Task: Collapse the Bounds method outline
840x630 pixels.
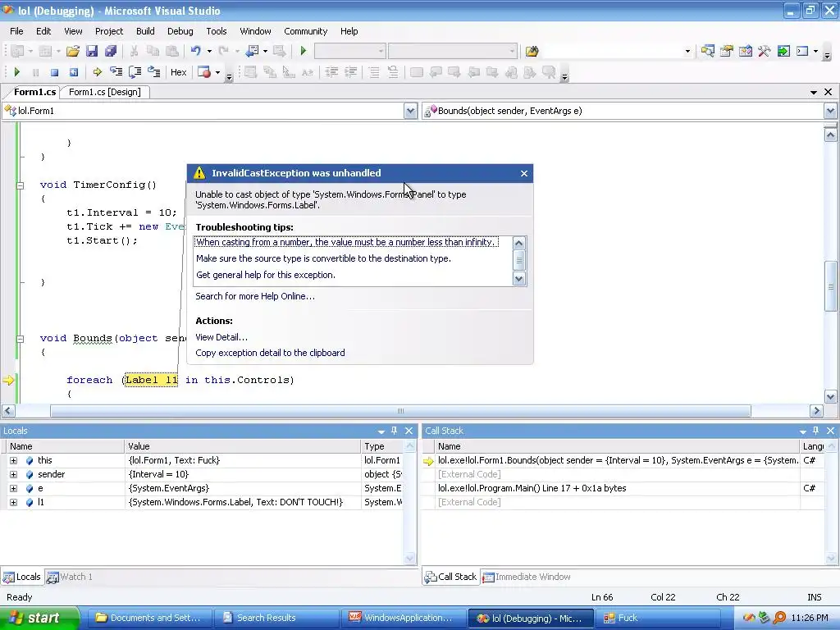Action: tap(21, 339)
